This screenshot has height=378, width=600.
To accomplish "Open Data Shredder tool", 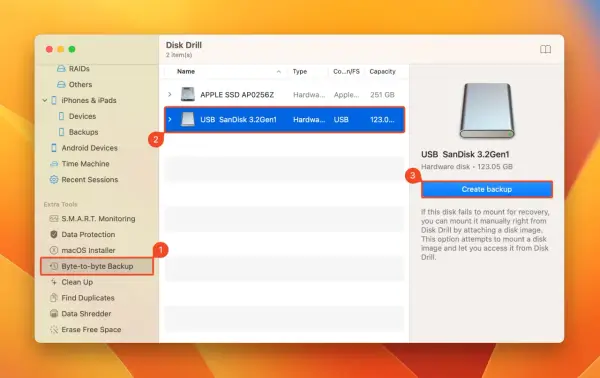I will click(86, 313).
